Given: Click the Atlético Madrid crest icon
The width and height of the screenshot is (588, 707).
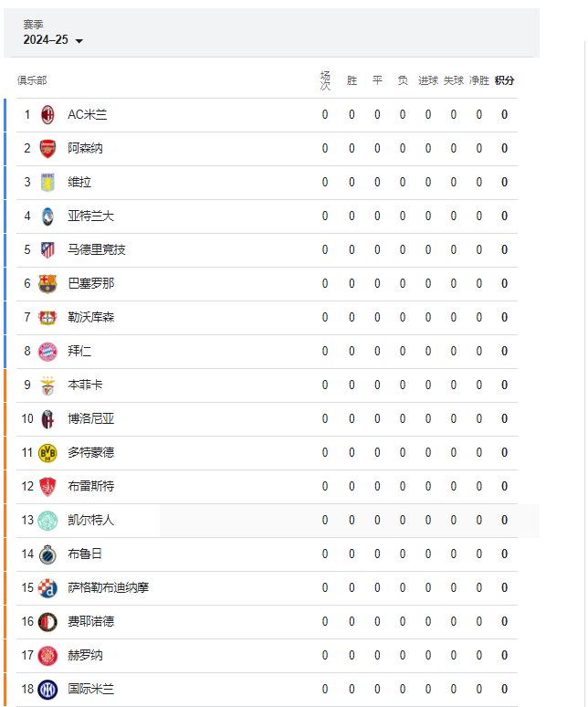Looking at the screenshot, I should click(x=47, y=249).
